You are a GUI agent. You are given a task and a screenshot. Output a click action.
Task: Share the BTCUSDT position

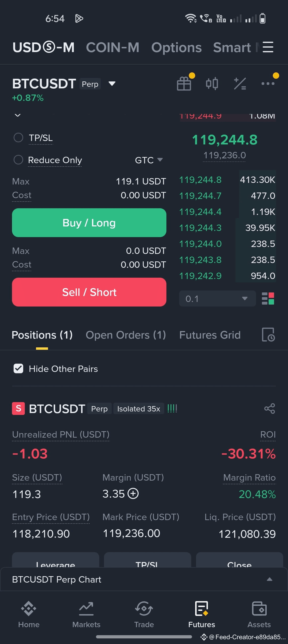tap(270, 409)
